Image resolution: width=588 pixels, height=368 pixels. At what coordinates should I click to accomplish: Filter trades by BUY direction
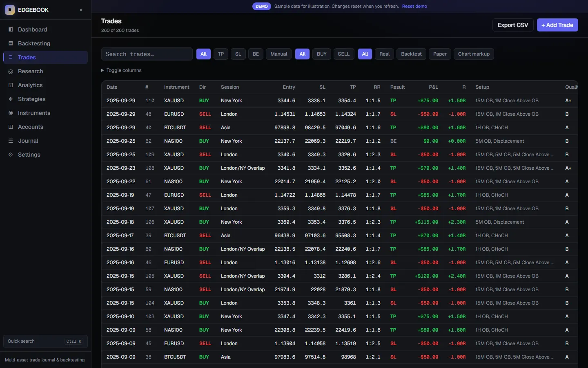point(322,54)
